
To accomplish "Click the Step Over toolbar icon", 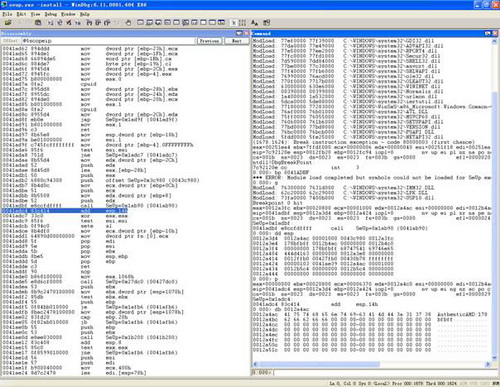I will click(98, 23).
